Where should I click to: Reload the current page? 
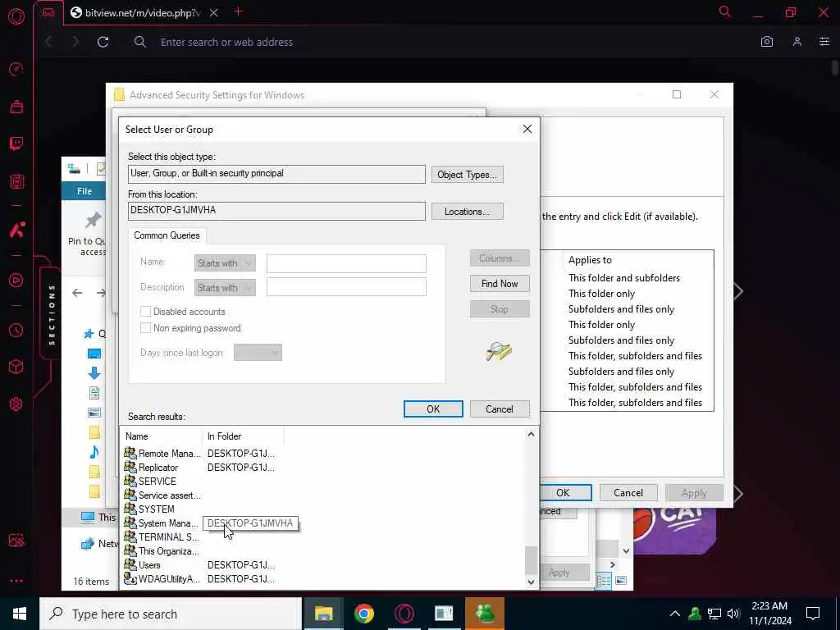click(x=103, y=42)
